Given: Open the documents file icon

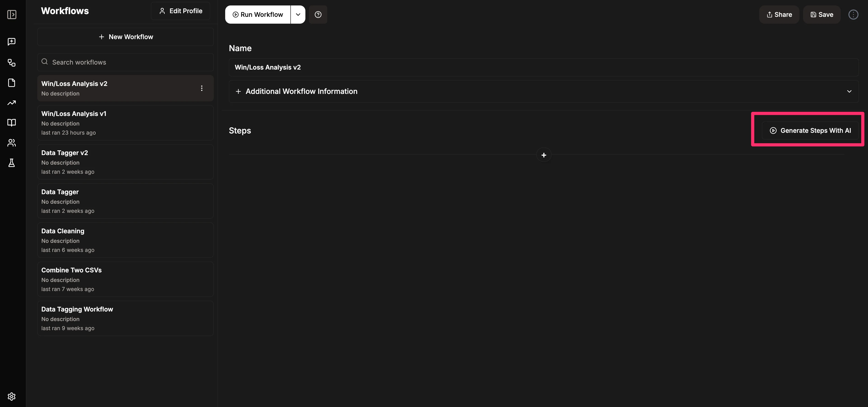Looking at the screenshot, I should pos(12,83).
